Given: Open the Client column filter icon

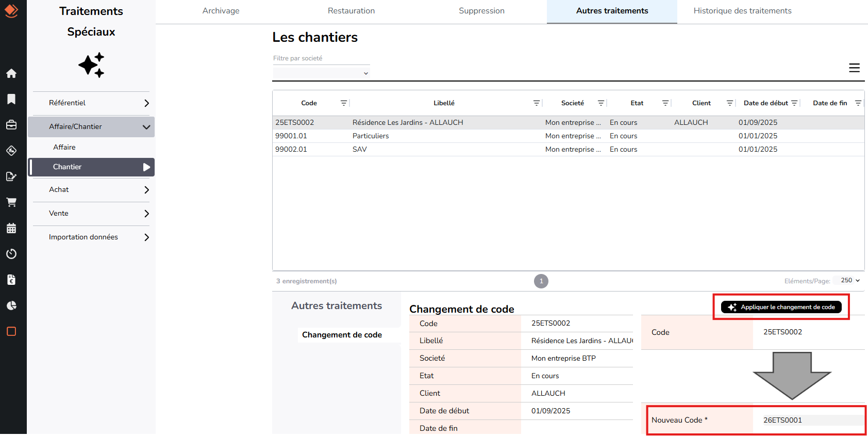Looking at the screenshot, I should [730, 103].
